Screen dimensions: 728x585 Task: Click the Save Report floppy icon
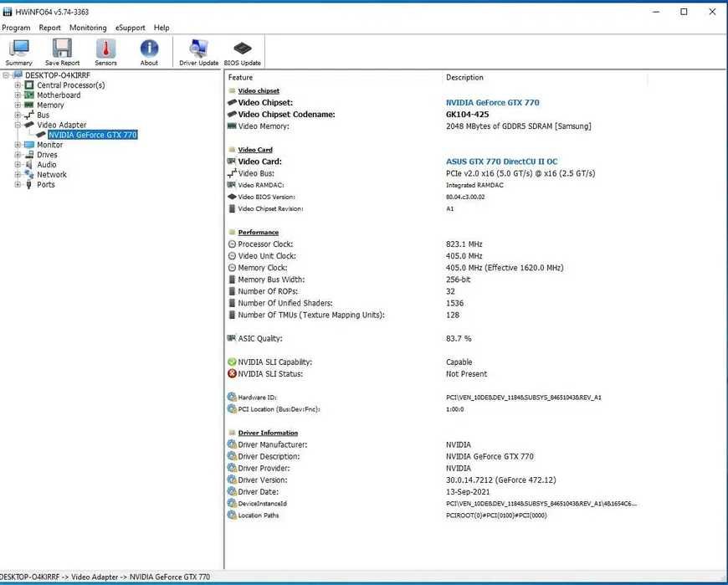click(x=62, y=53)
